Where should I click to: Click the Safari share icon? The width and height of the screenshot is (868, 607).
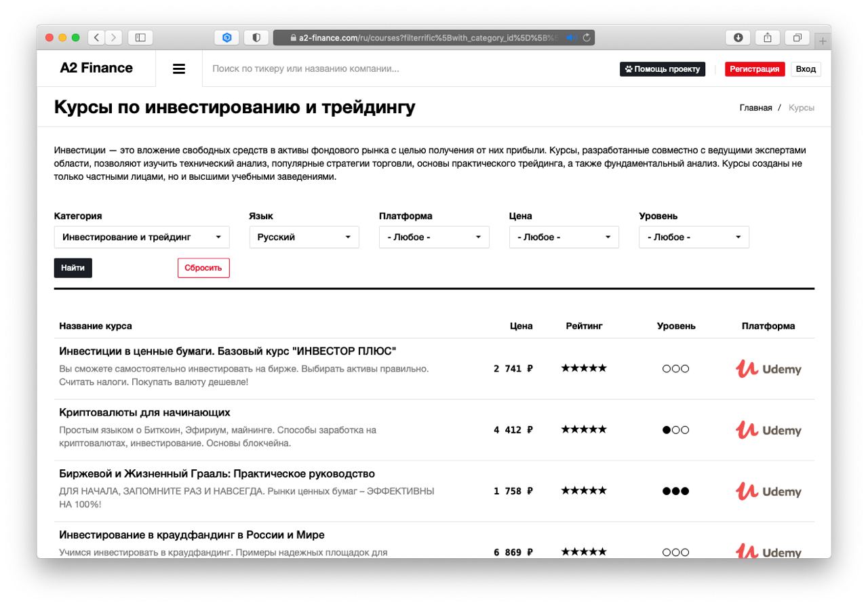coord(768,38)
